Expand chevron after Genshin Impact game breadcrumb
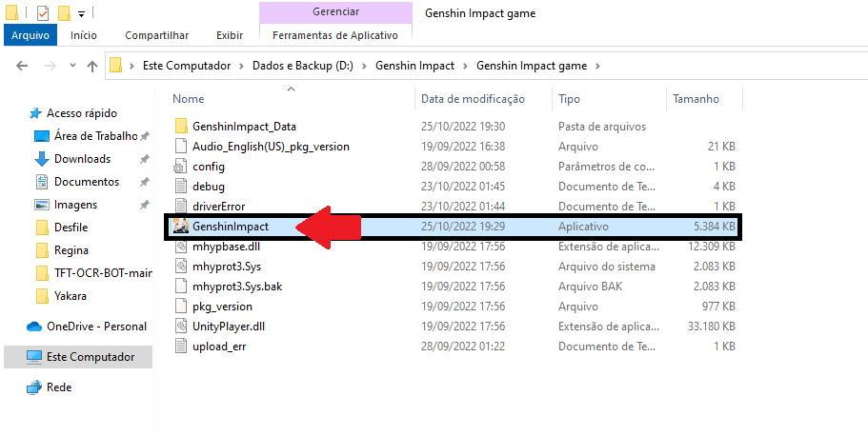The width and height of the screenshot is (868, 436). click(x=597, y=66)
